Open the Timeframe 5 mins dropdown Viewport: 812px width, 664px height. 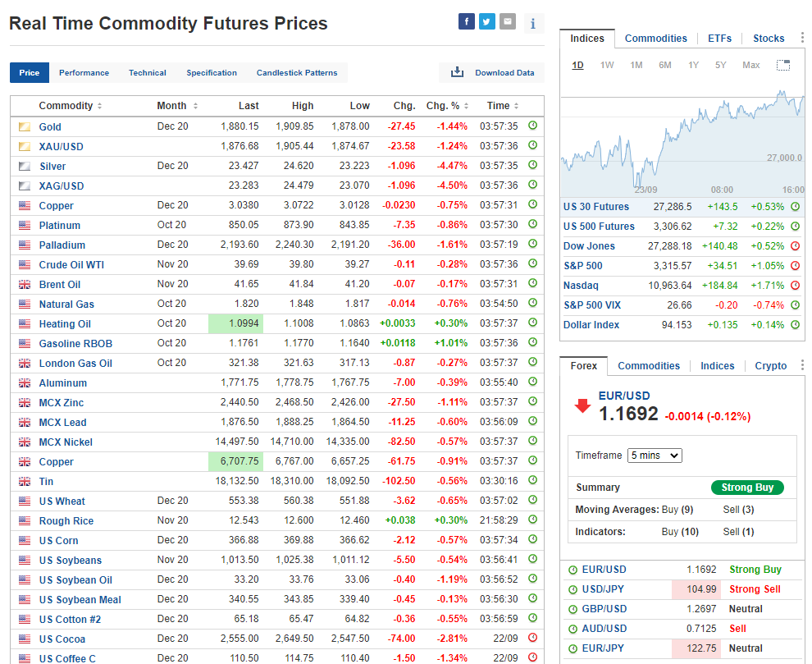[655, 456]
